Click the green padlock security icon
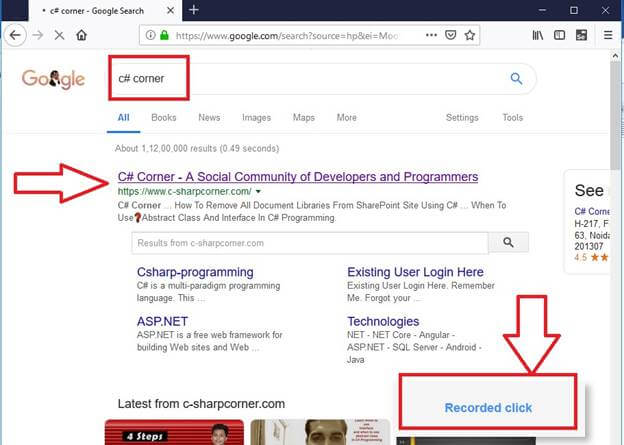This screenshot has height=445, width=624. (x=164, y=35)
